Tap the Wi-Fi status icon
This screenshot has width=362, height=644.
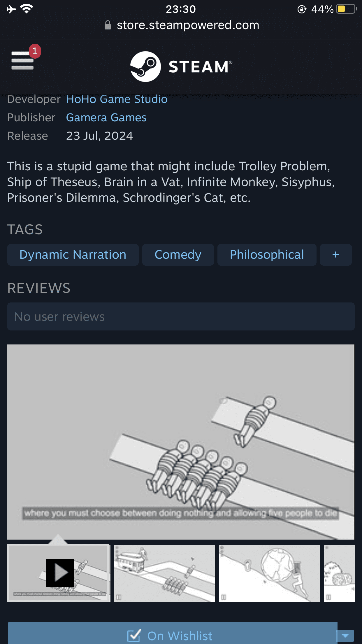click(27, 9)
